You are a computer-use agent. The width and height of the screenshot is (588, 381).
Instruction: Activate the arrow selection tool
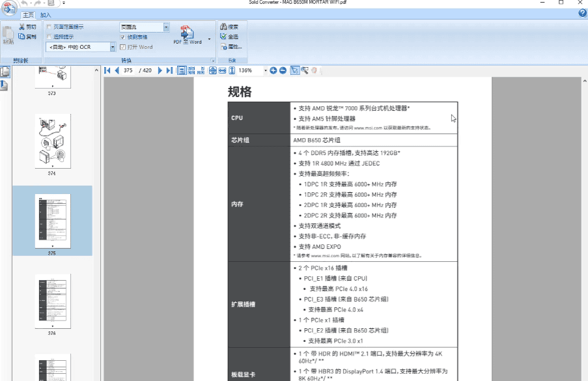pos(294,70)
